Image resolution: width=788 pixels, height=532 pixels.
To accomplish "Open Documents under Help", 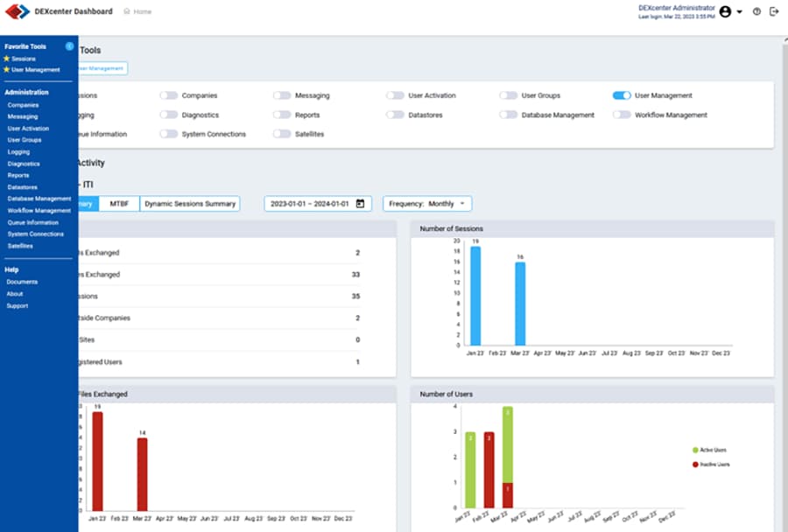I will tap(22, 282).
